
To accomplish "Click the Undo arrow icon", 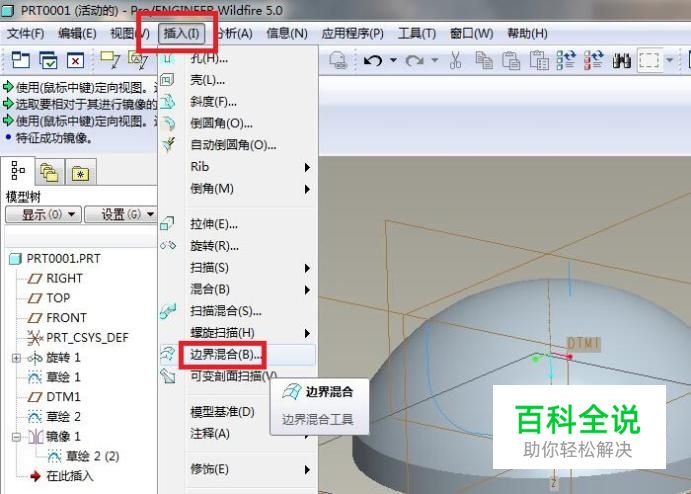I will [373, 60].
